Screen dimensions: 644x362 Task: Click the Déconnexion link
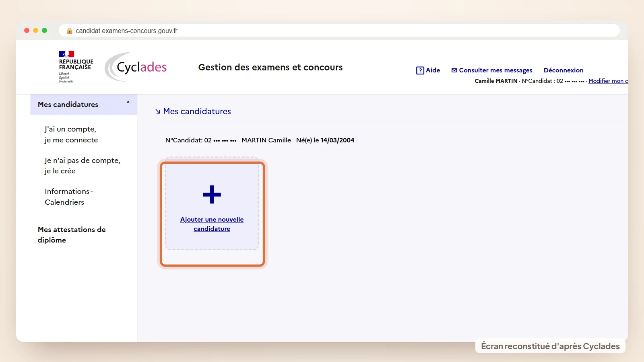pyautogui.click(x=563, y=70)
